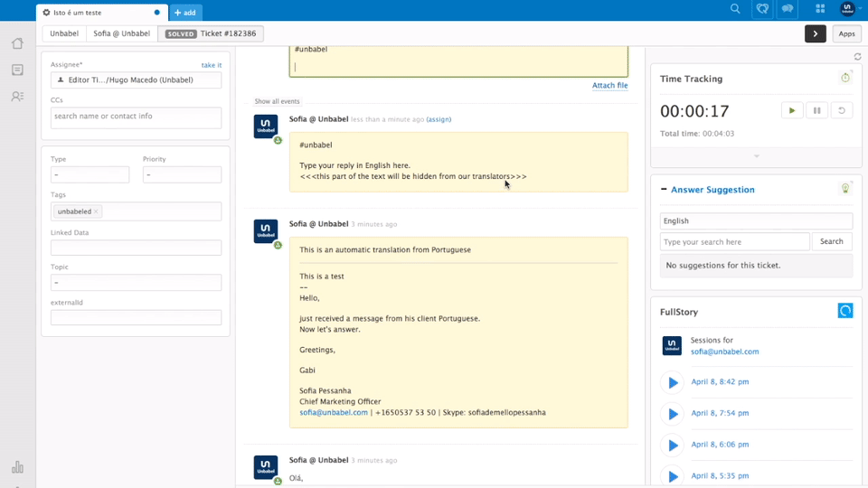Play the April 8, 5:35 pm session
The width and height of the screenshot is (868, 488).
pos(673,476)
